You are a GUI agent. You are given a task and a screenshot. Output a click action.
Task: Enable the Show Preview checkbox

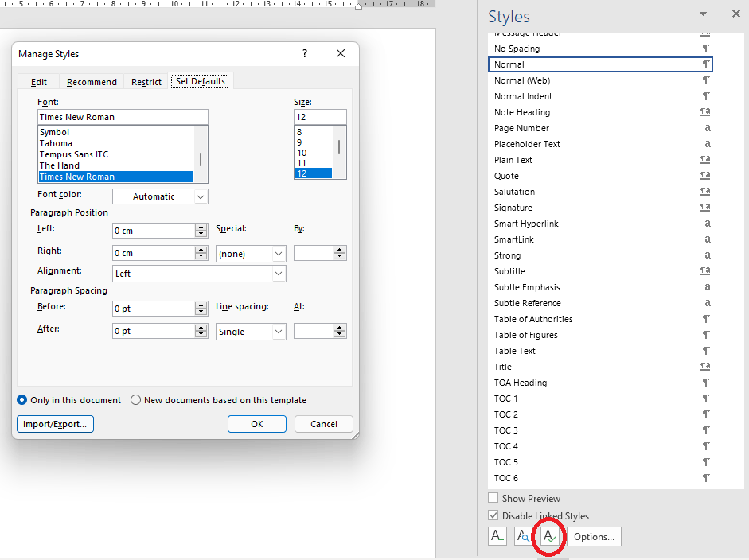click(493, 498)
